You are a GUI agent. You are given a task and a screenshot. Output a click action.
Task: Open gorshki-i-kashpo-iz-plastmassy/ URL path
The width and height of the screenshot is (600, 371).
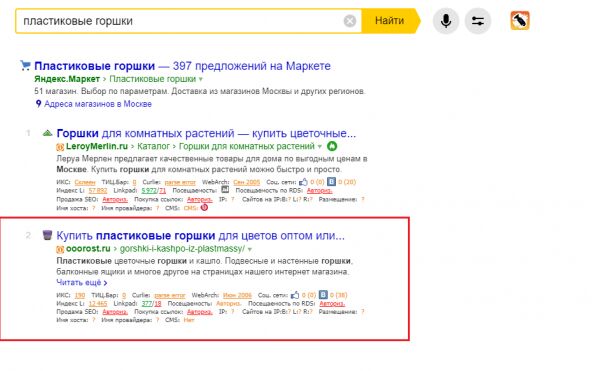[x=182, y=249]
